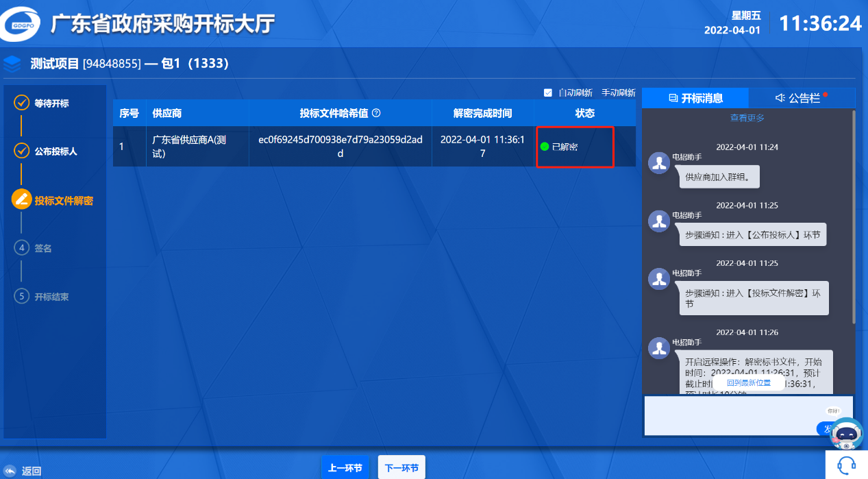Select the 签名 step label
Image resolution: width=868 pixels, height=479 pixels.
point(43,248)
